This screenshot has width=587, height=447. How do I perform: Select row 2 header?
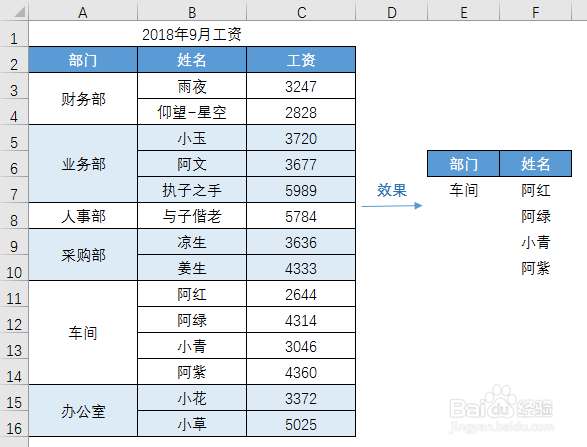(14, 60)
